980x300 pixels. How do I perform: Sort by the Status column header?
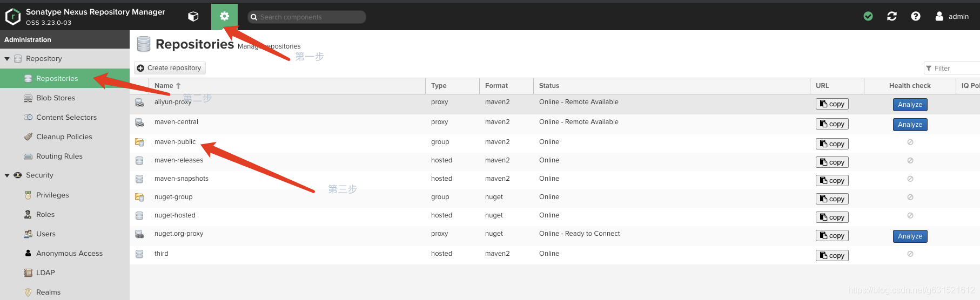672,86
